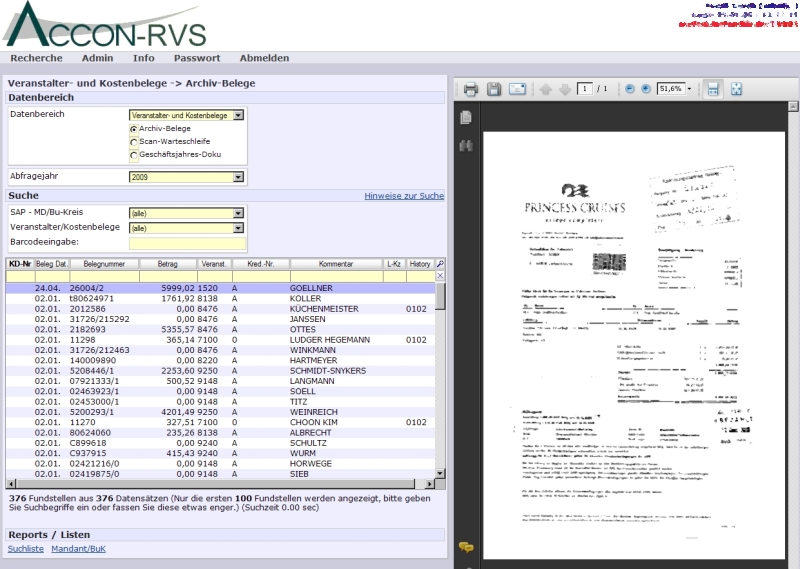This screenshot has height=569, width=800.
Task: Open the Recherche menu
Action: [x=36, y=58]
